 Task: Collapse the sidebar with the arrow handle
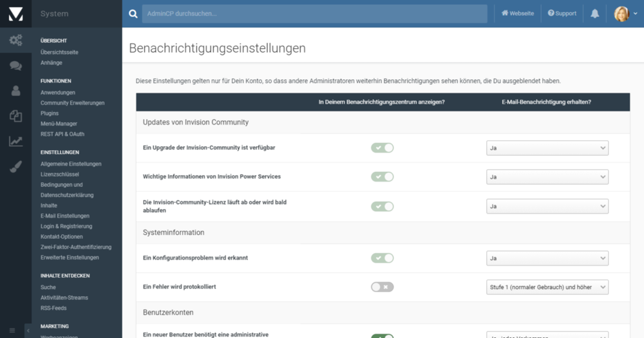point(28,330)
